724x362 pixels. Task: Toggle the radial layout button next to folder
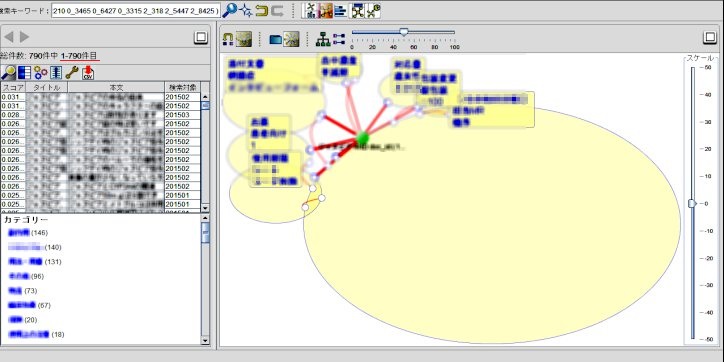291,39
